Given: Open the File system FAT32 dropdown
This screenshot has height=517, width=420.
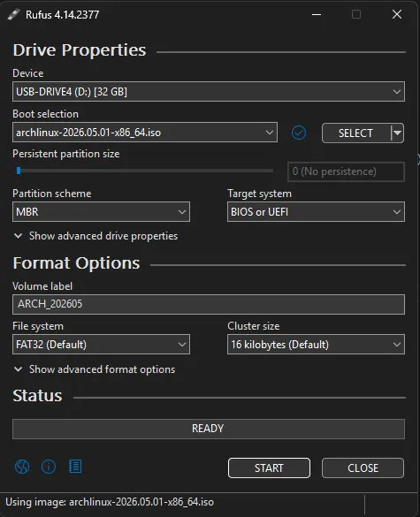Looking at the screenshot, I should pyautogui.click(x=101, y=345).
